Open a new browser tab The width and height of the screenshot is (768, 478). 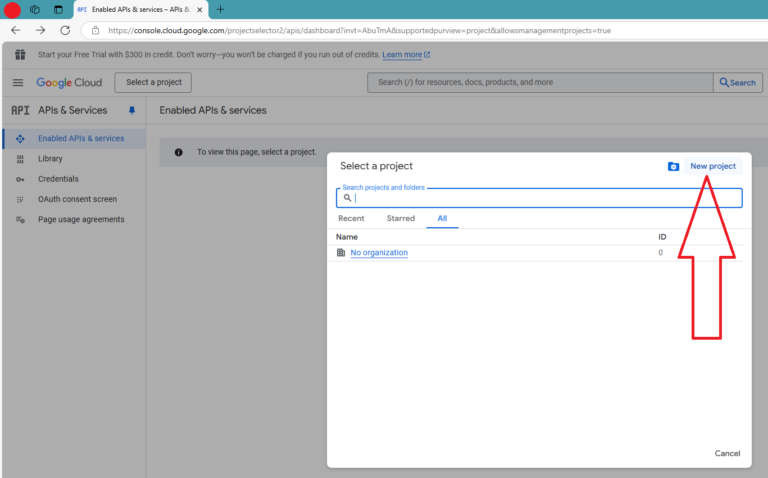[220, 9]
